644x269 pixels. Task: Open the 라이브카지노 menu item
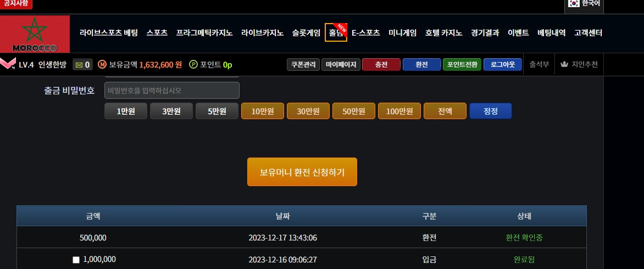[262, 33]
